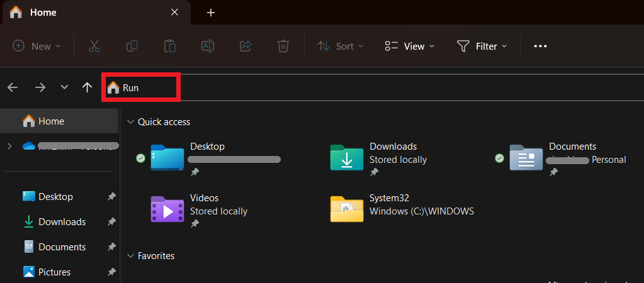Click the pin icon beside sidebar Downloads

click(111, 222)
